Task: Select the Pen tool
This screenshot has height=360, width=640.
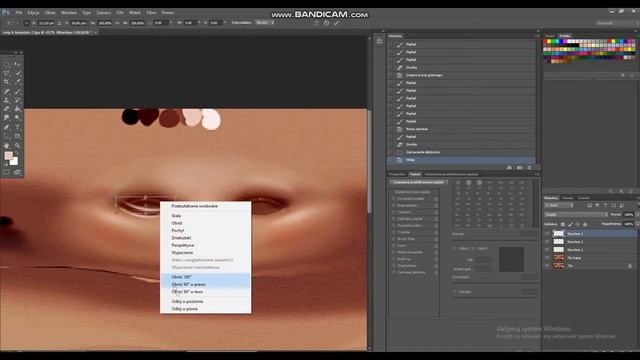Action: coord(7,127)
